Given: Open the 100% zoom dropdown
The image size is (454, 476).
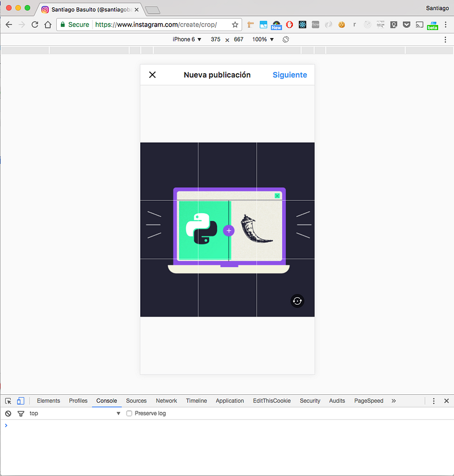Looking at the screenshot, I should pos(263,39).
